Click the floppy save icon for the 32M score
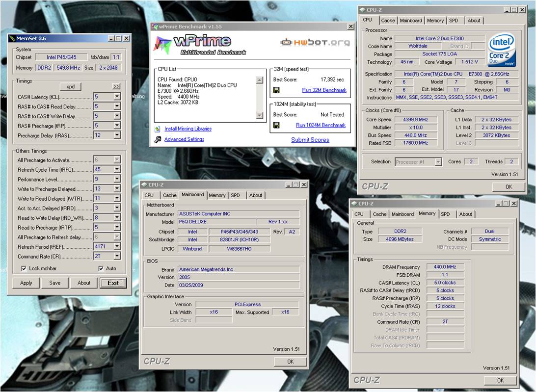This screenshot has width=536, height=392. point(276,90)
